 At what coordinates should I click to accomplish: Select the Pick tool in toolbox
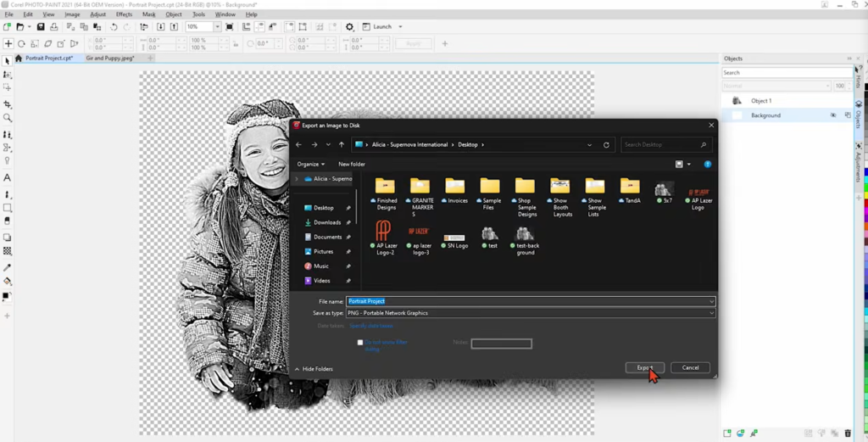7,61
